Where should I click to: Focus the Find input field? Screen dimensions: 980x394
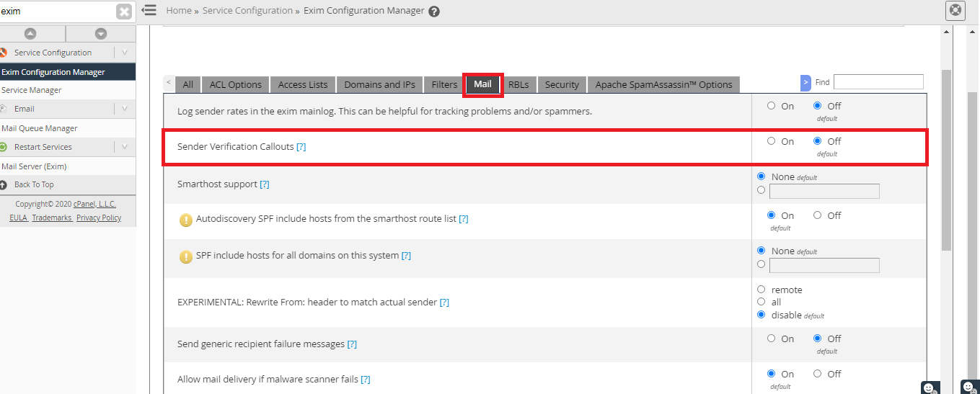(878, 82)
